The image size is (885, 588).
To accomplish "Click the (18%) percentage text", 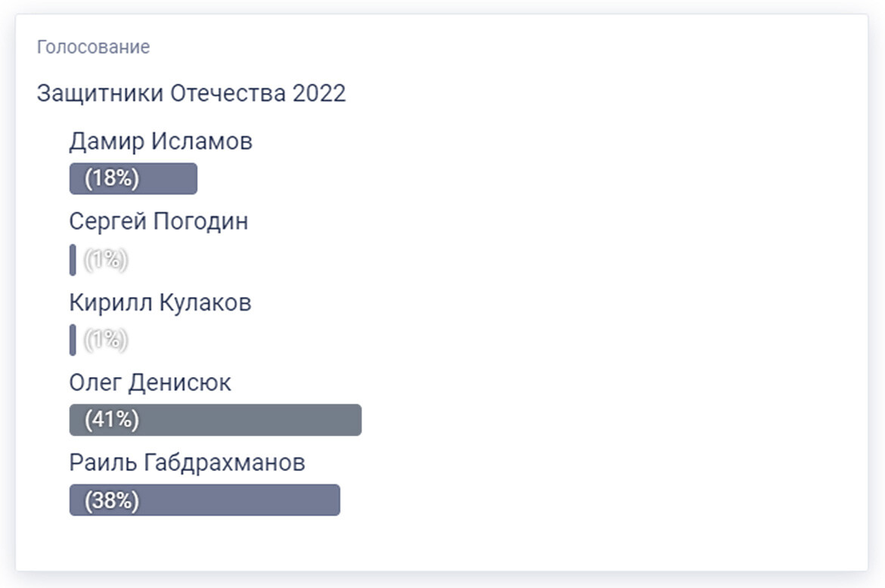I will pyautogui.click(x=112, y=179).
